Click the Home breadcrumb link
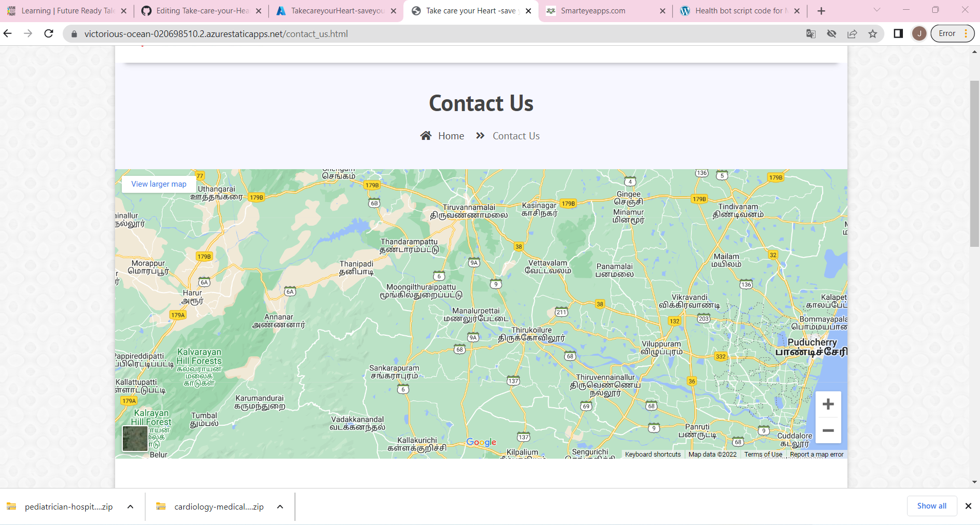 tap(451, 136)
